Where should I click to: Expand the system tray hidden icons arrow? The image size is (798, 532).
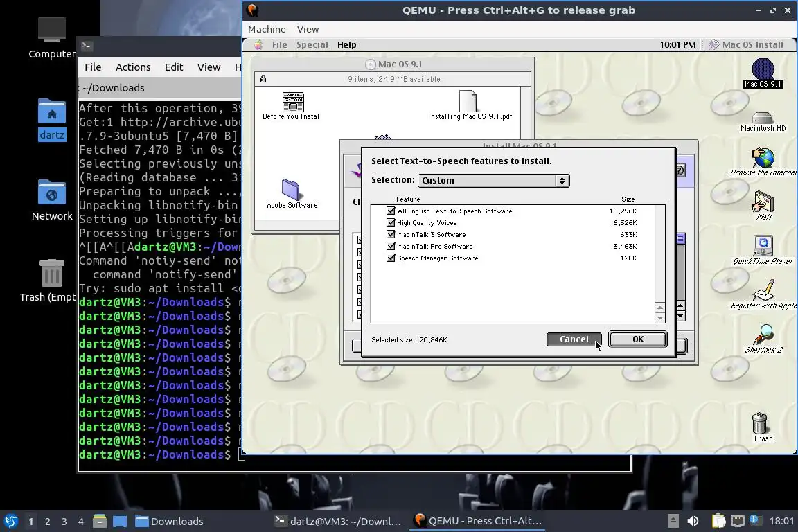(x=673, y=521)
